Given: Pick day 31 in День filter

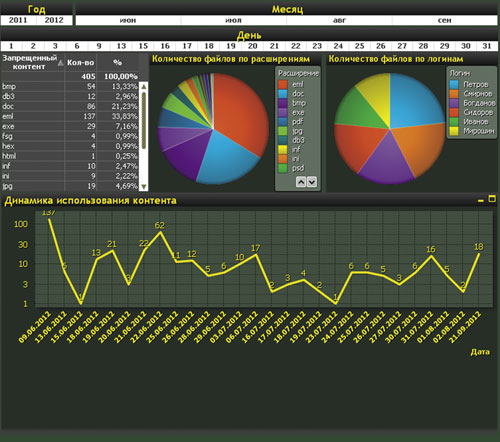Looking at the screenshot, I should point(487,46).
